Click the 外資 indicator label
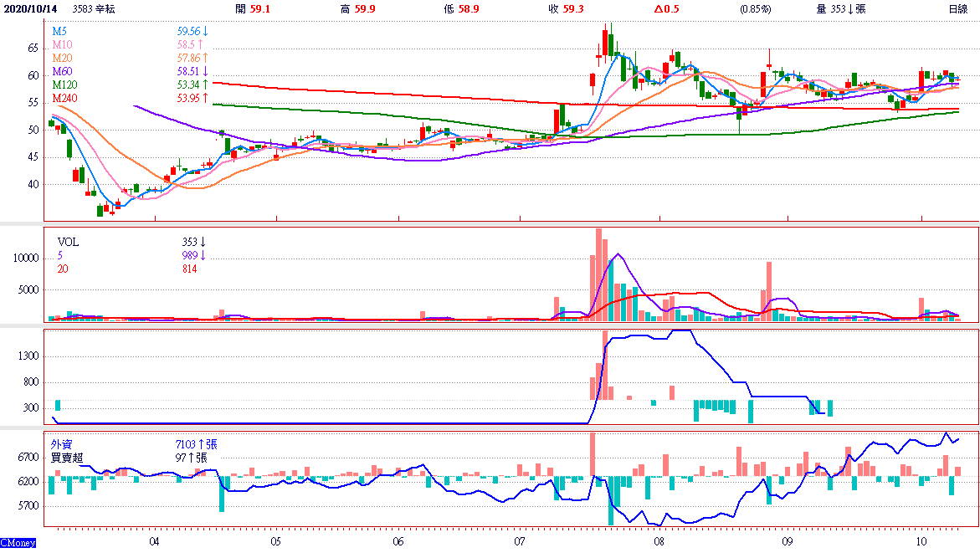This screenshot has height=558, width=980. click(x=61, y=444)
